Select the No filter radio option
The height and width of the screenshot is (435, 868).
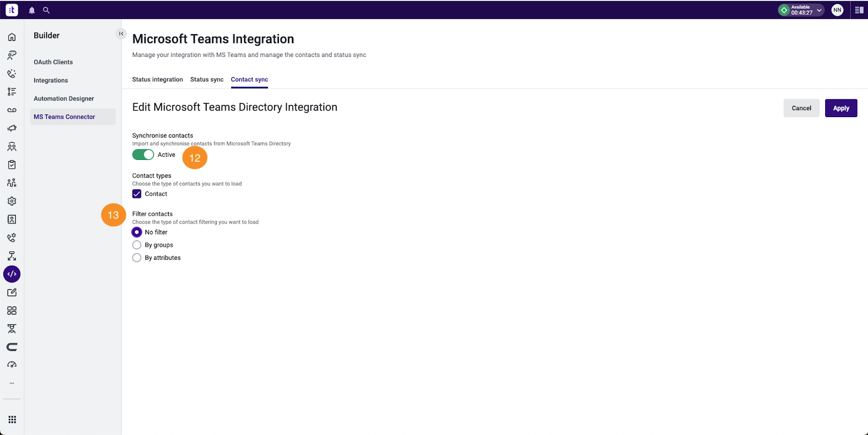tap(137, 232)
